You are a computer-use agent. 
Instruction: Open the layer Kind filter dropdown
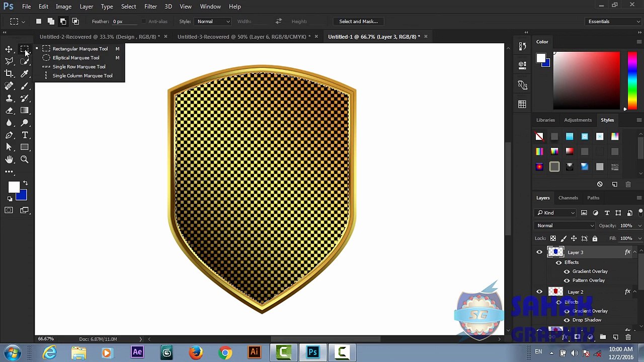point(556,213)
